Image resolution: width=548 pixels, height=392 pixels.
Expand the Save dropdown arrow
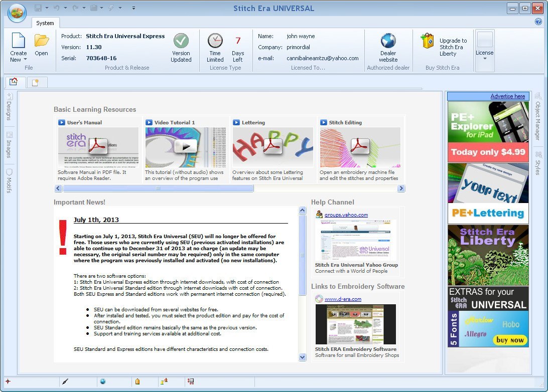tap(47, 8)
